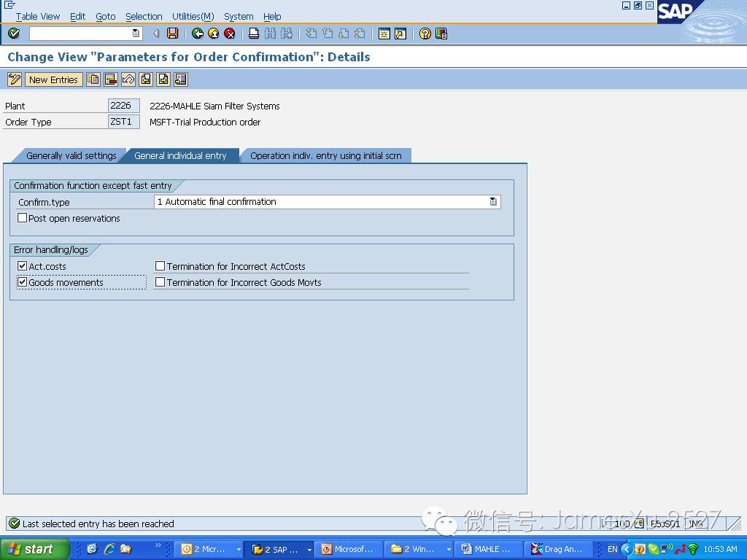Go to the Next Entry icon

(x=163, y=79)
